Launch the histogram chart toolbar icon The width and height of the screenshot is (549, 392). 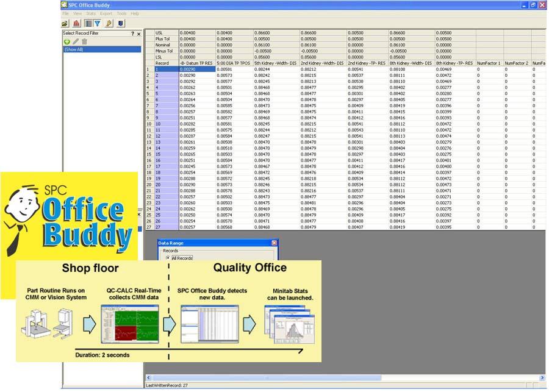77,23
